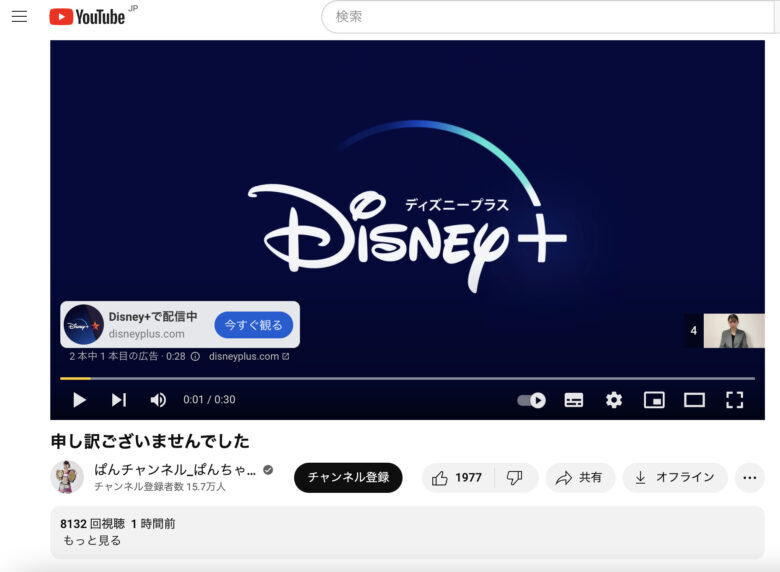The width and height of the screenshot is (780, 572).
Task: Open ぱんチャンネル_ぱんちゃ channel name
Action: click(x=175, y=470)
